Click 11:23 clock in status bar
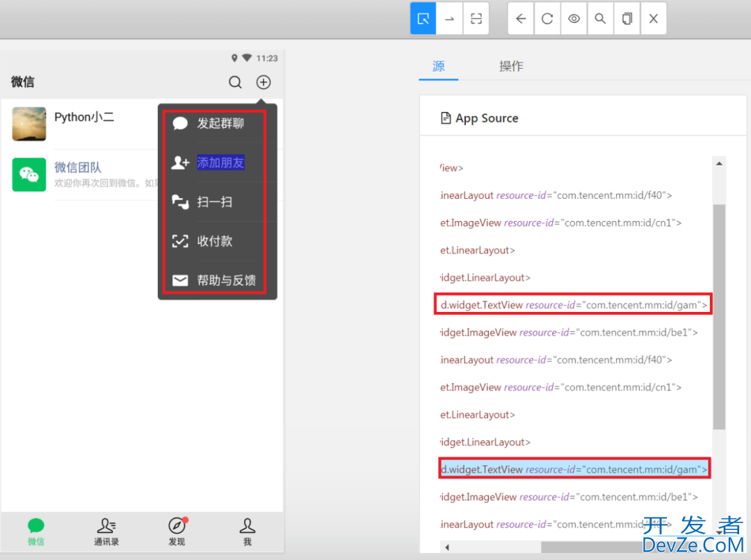 point(267,58)
